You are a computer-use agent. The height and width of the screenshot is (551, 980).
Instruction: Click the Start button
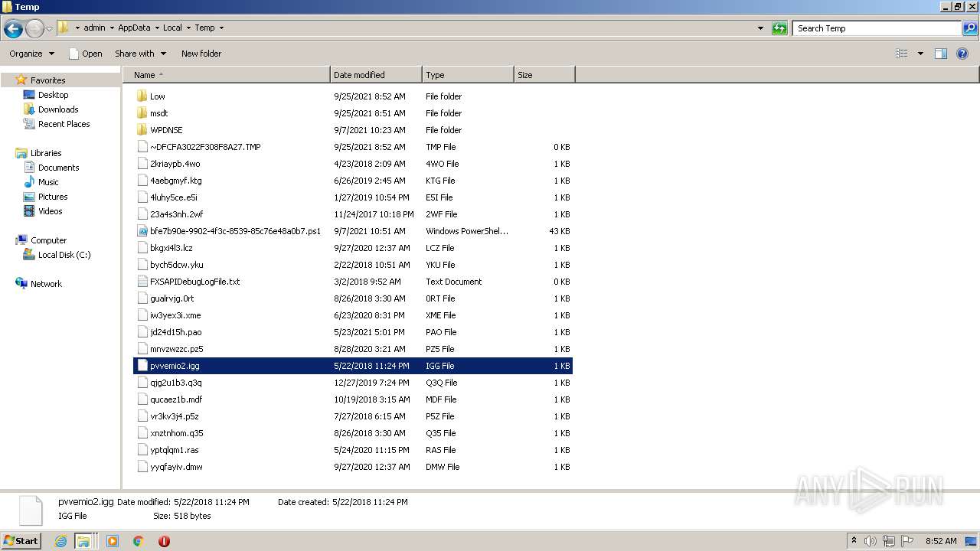pyautogui.click(x=21, y=541)
